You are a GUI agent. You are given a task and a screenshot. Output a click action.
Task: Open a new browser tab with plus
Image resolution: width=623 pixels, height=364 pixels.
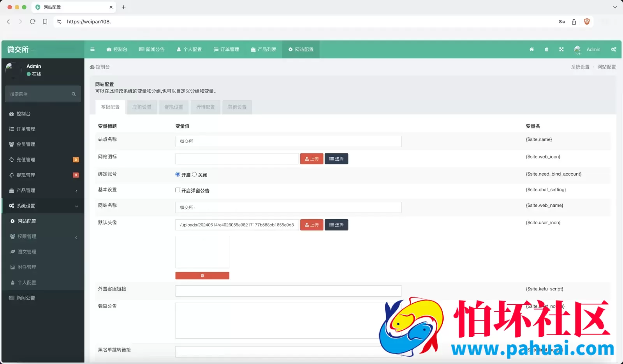(x=123, y=7)
